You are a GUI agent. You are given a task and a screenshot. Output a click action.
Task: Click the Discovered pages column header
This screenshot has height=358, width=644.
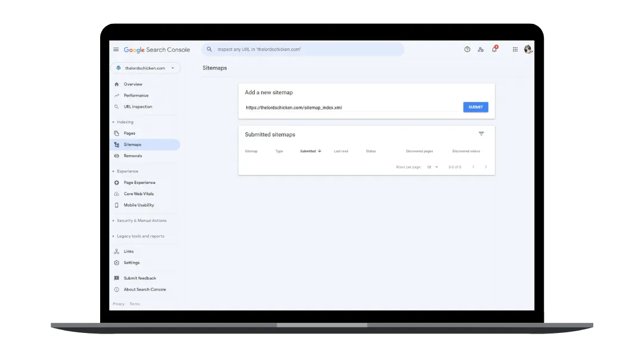click(x=419, y=152)
